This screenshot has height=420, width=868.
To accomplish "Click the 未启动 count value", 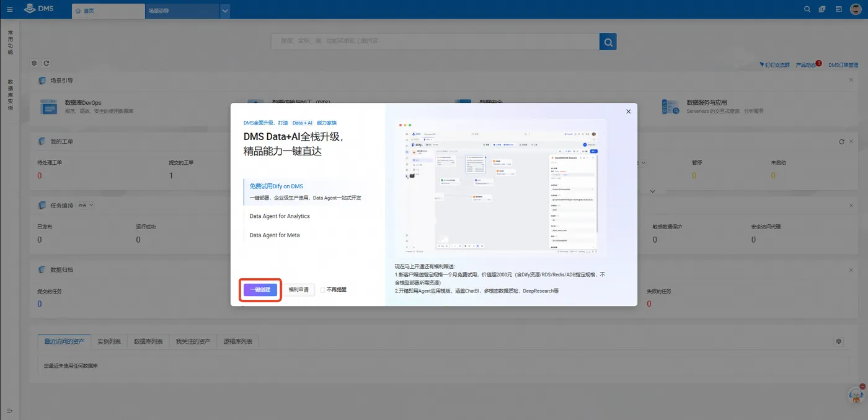I will click(773, 175).
